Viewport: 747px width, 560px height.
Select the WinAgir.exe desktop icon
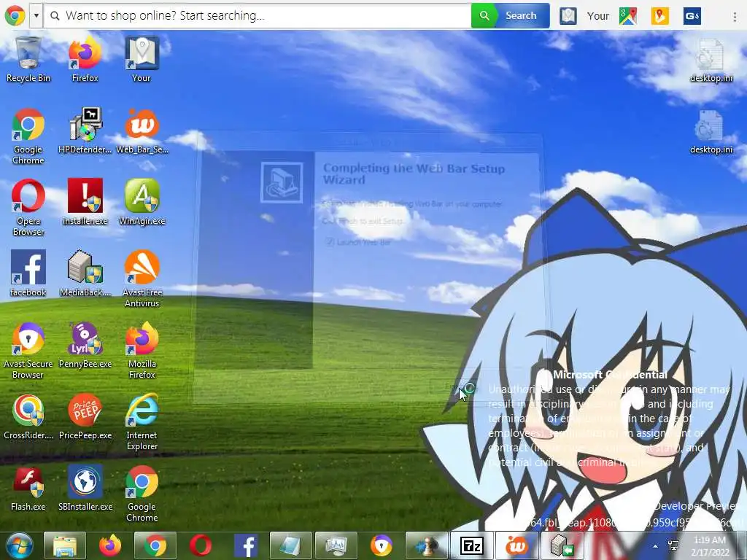pos(142,203)
